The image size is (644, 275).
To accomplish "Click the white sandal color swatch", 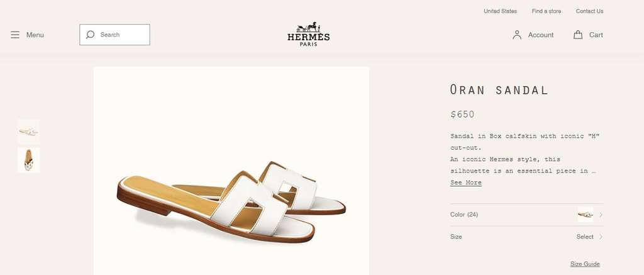I will pyautogui.click(x=586, y=215).
